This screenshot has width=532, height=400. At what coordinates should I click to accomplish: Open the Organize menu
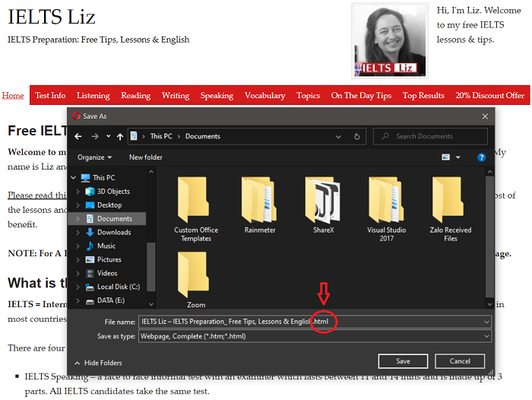[94, 157]
